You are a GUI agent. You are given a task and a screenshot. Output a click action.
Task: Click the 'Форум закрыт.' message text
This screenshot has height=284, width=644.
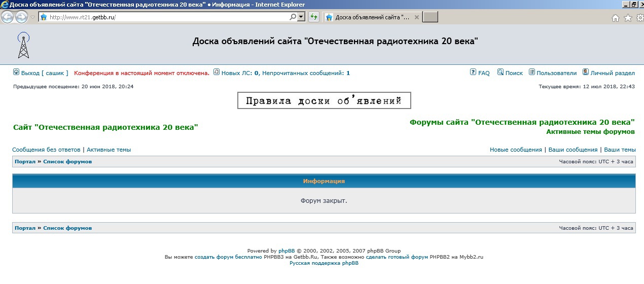[x=324, y=201]
